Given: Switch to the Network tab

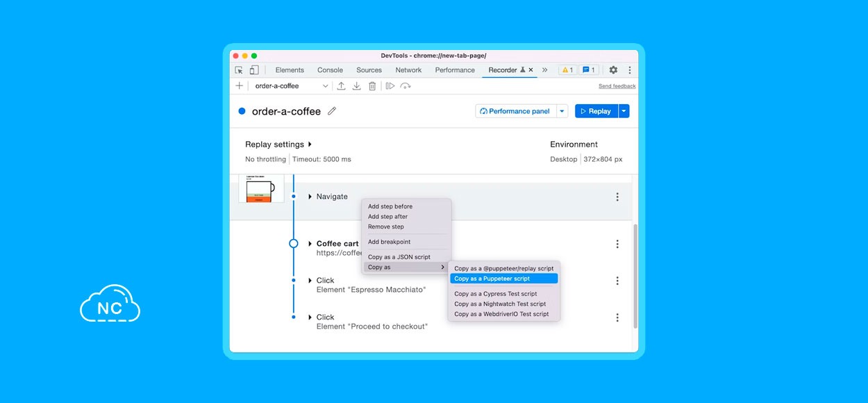Looking at the screenshot, I should point(408,70).
